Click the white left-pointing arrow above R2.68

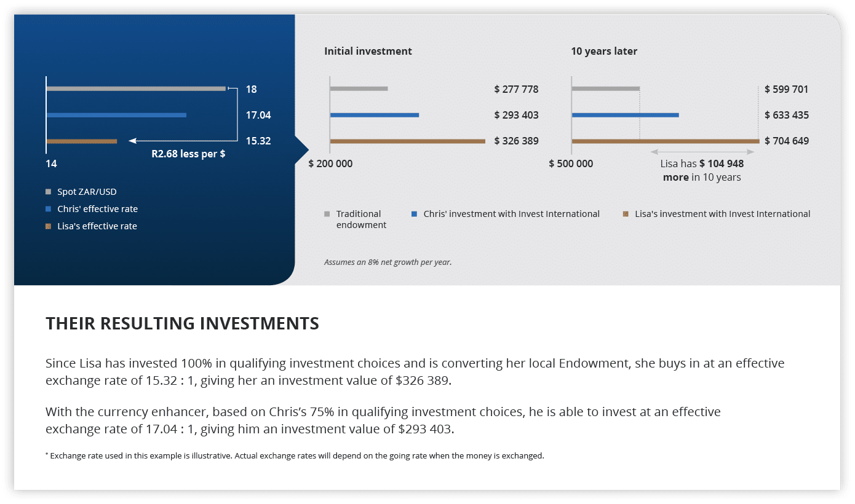coord(133,141)
